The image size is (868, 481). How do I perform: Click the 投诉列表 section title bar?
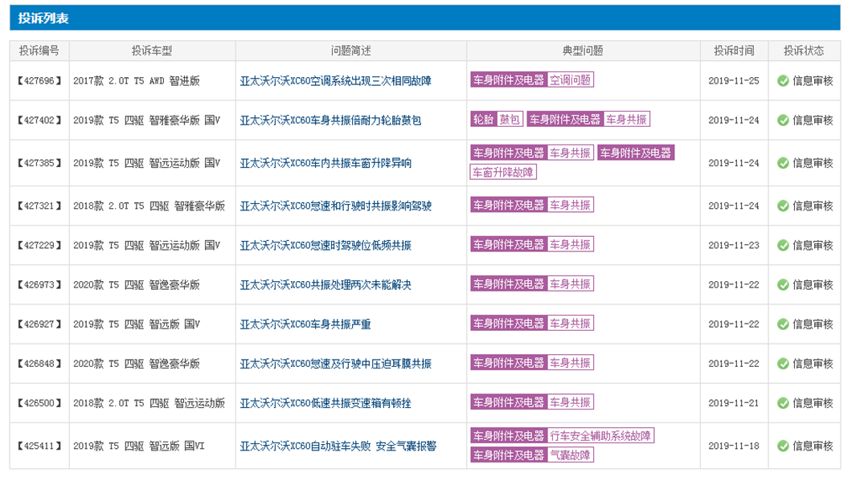(x=424, y=18)
